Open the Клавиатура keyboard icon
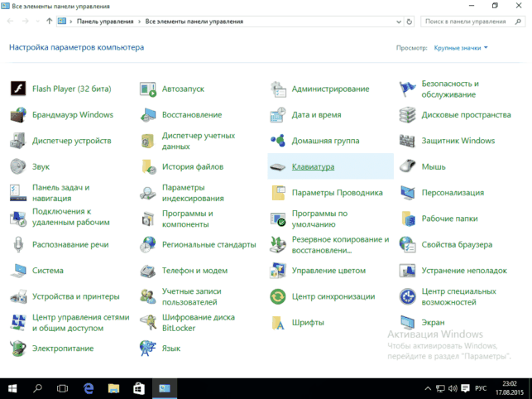This screenshot has height=399, width=532. point(278,166)
